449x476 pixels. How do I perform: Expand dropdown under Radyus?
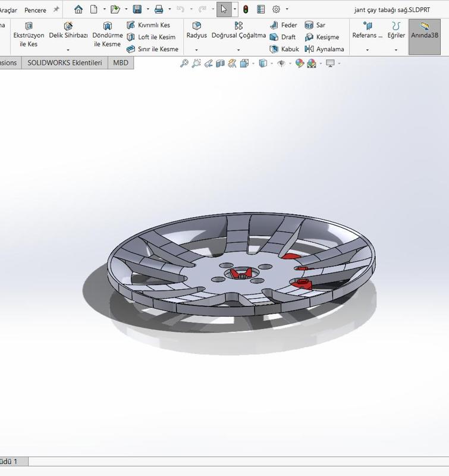tap(196, 50)
